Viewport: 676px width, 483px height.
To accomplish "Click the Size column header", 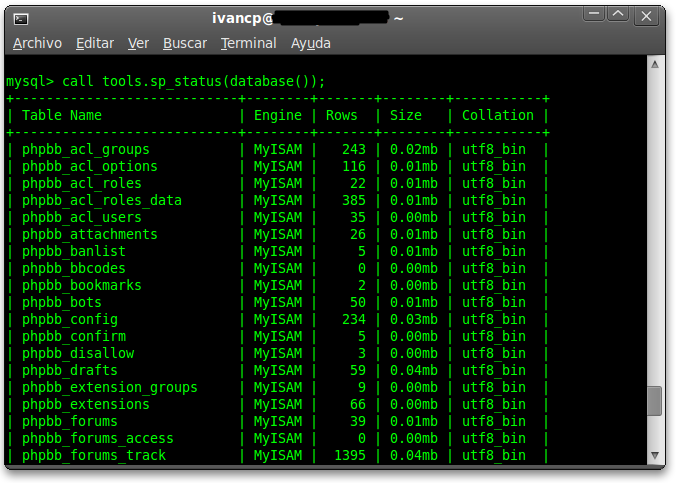I will coord(406,116).
